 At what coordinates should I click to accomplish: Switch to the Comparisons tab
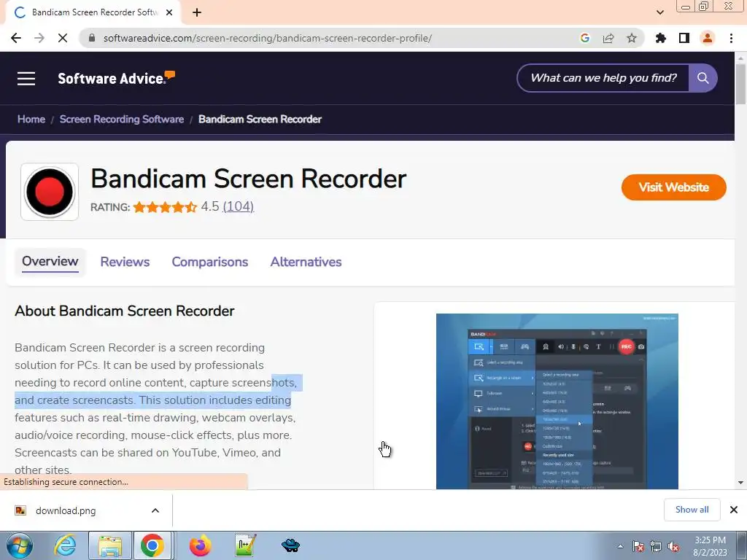[209, 262]
